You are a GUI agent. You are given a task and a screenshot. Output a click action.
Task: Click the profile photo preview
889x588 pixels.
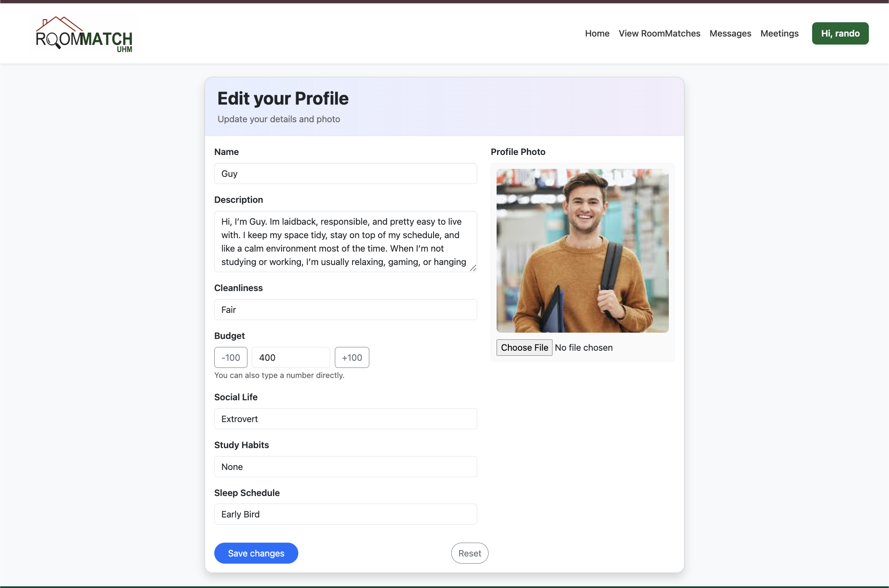(x=582, y=250)
